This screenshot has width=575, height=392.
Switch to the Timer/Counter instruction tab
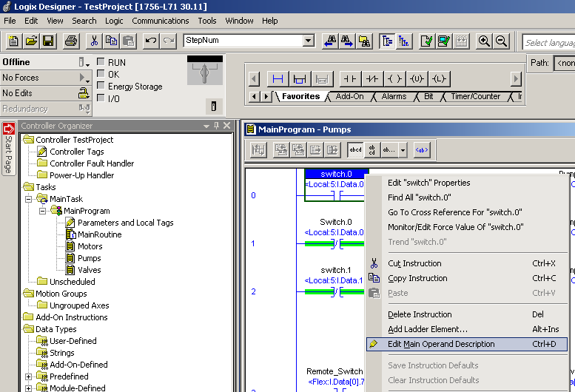[x=475, y=96]
